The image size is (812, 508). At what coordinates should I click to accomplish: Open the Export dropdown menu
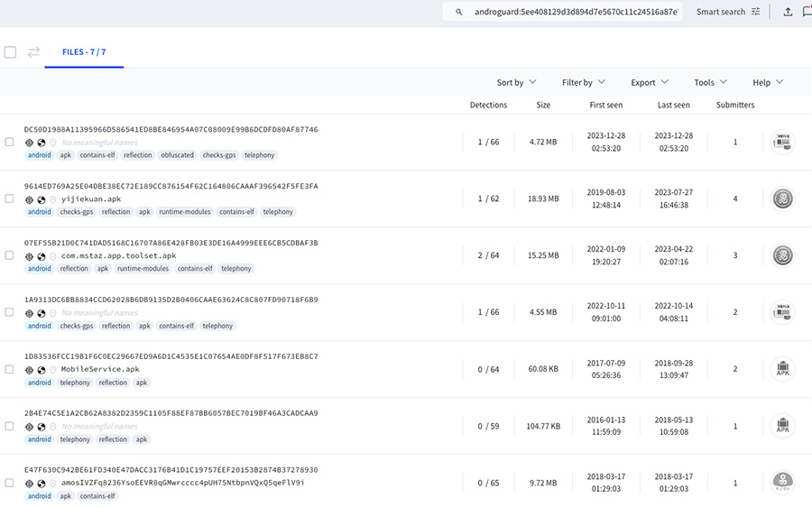tap(650, 82)
